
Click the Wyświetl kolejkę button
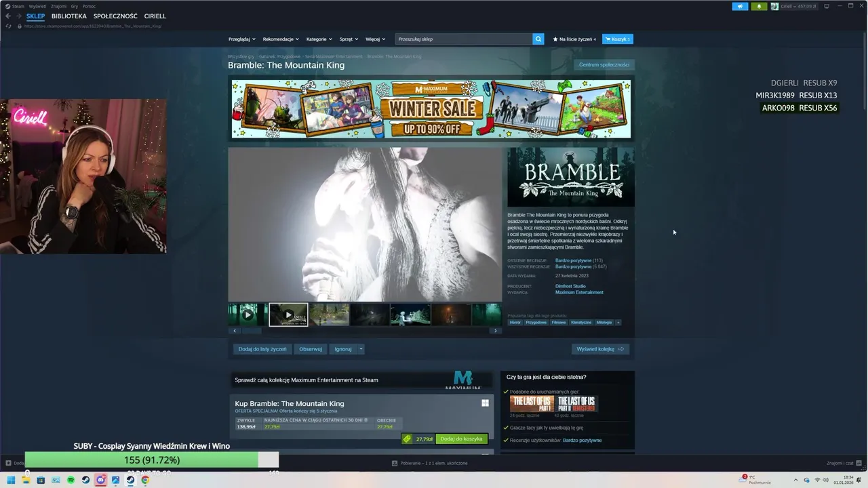click(x=600, y=349)
